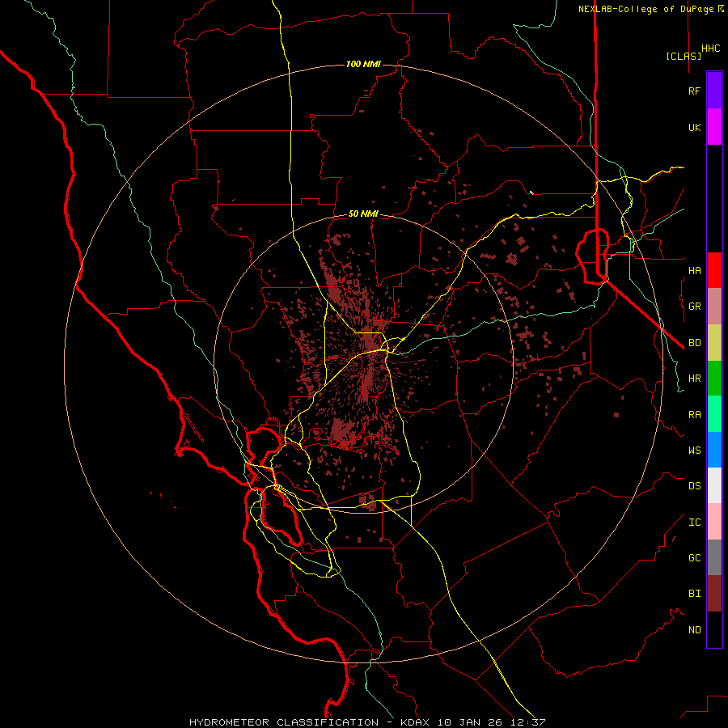Click the HA red legend swatch

tap(714, 270)
